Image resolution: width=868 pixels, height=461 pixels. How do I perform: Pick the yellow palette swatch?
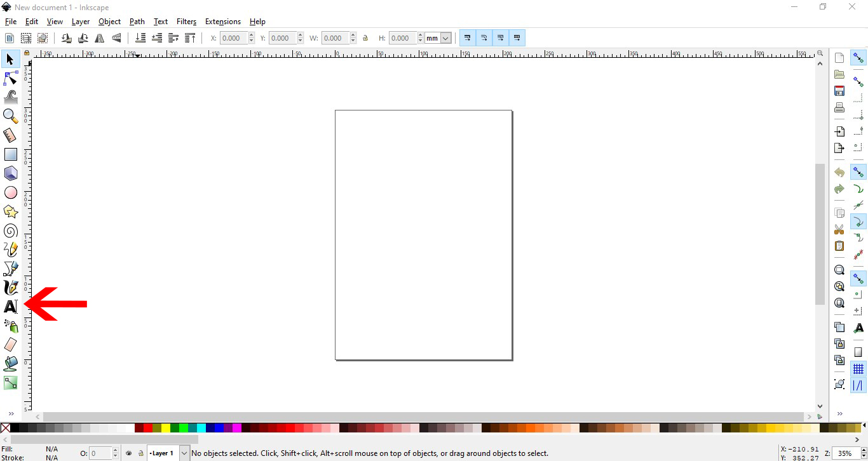[166, 428]
